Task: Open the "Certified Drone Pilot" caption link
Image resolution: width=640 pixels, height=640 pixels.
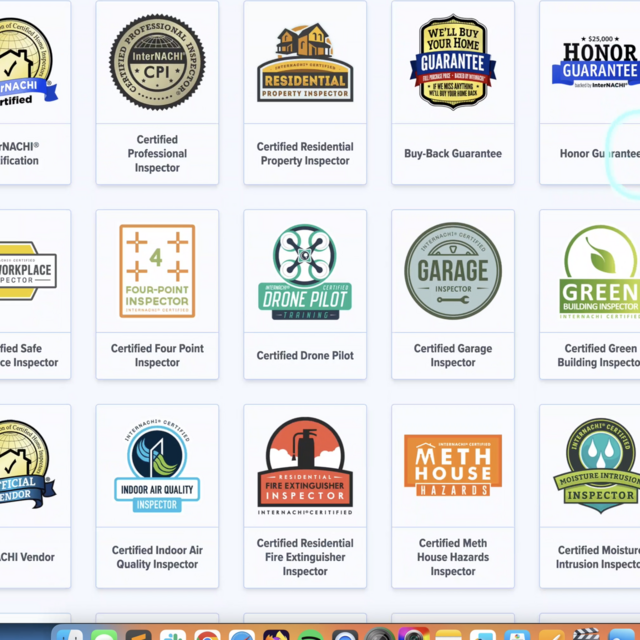Action: [305, 356]
